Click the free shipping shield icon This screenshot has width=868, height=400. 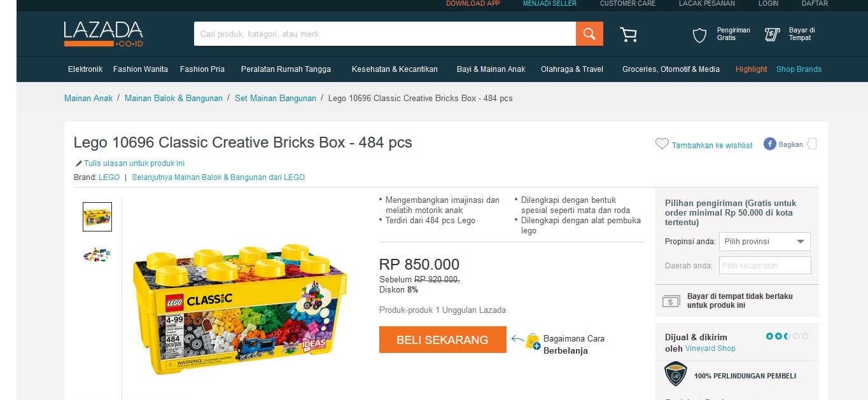click(x=699, y=35)
